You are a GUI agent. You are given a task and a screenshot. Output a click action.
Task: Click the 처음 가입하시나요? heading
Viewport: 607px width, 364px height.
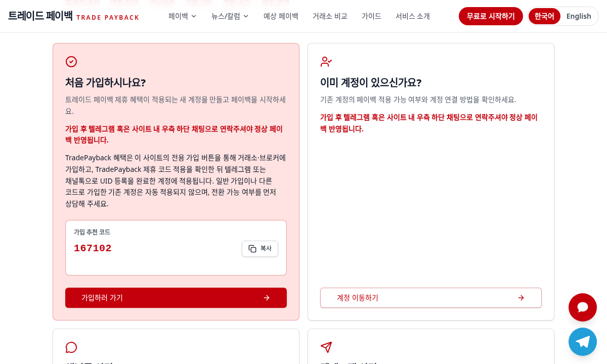coord(106,82)
